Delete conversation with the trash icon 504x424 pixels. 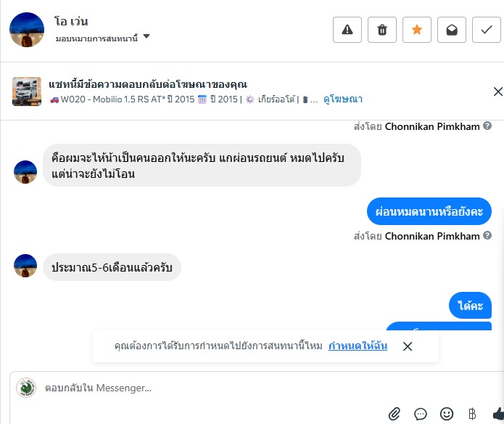[x=382, y=30]
